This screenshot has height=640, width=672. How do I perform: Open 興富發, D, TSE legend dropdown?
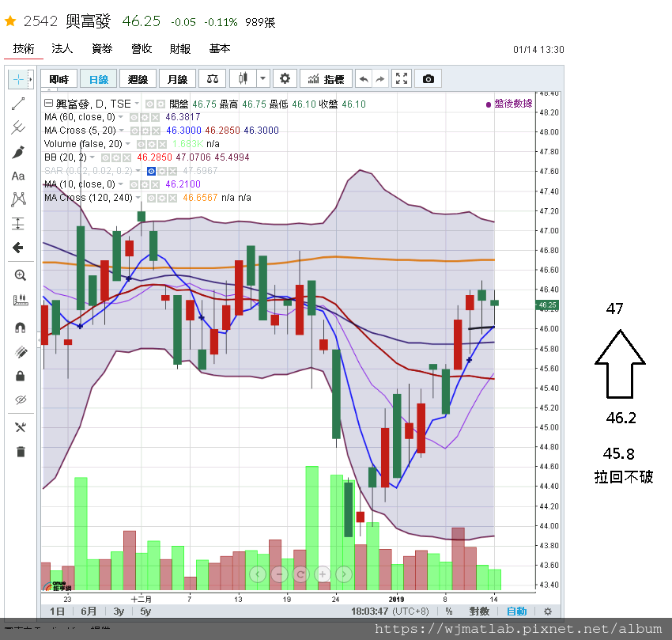[137, 104]
